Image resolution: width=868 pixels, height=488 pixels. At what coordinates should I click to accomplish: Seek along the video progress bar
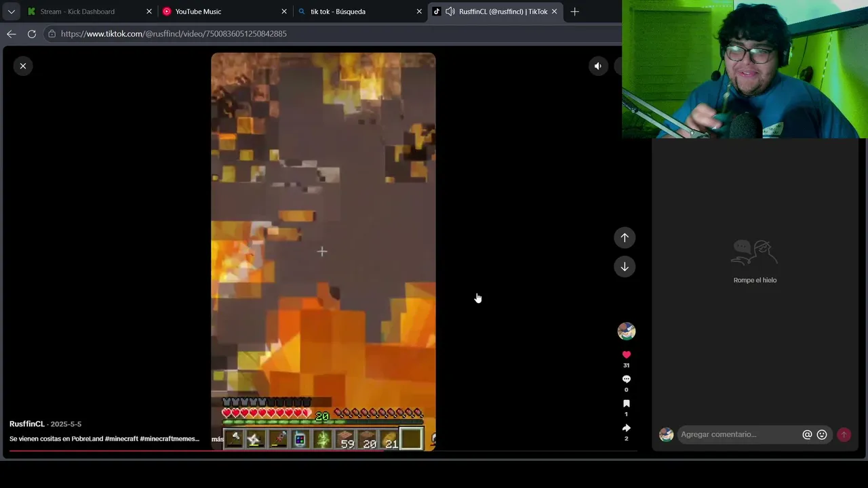click(x=323, y=450)
